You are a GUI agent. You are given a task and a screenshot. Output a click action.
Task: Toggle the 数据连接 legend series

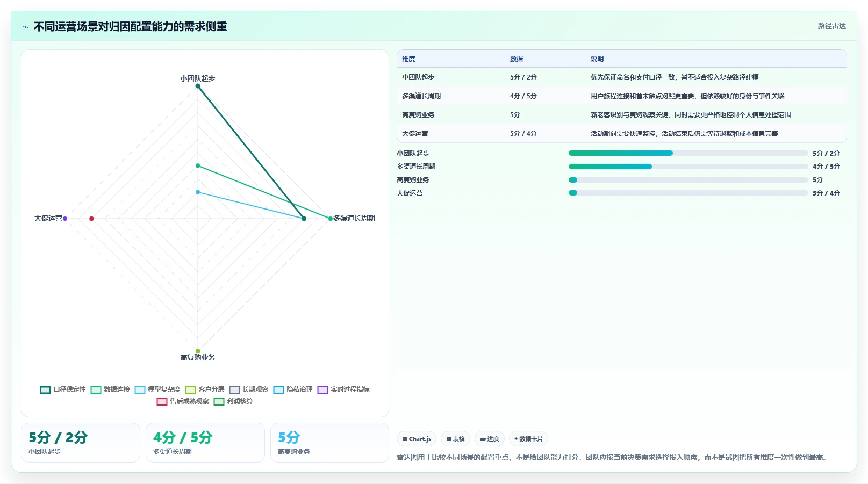tap(110, 389)
